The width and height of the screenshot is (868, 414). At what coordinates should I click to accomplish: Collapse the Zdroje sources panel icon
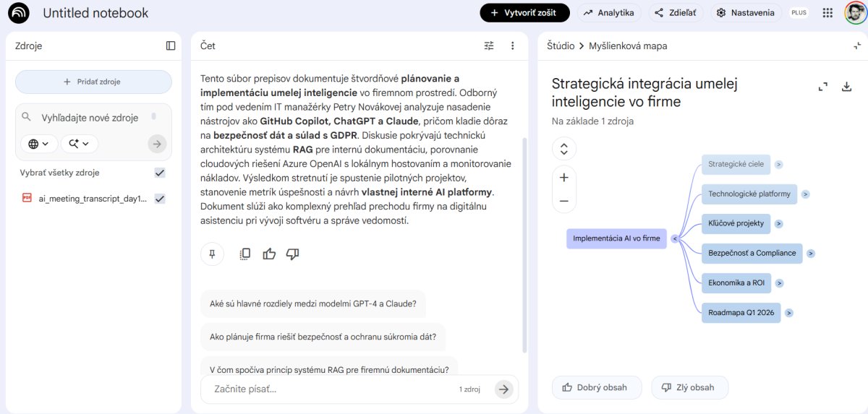(171, 46)
